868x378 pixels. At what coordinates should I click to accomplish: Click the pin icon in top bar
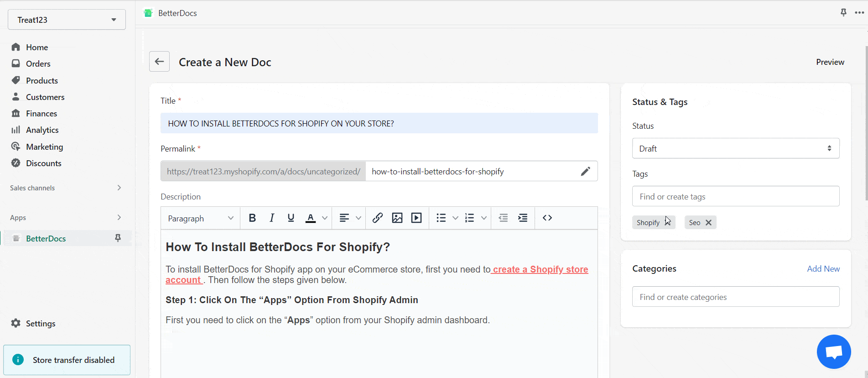[x=843, y=12]
